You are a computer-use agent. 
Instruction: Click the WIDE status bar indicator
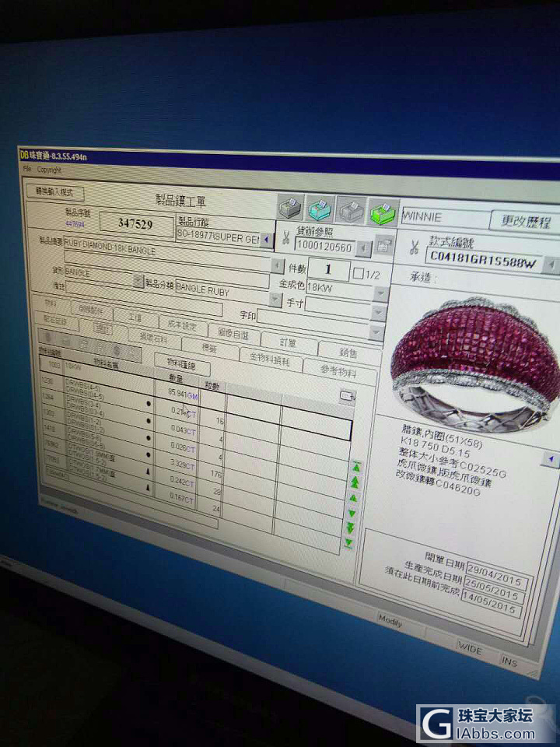(x=470, y=647)
